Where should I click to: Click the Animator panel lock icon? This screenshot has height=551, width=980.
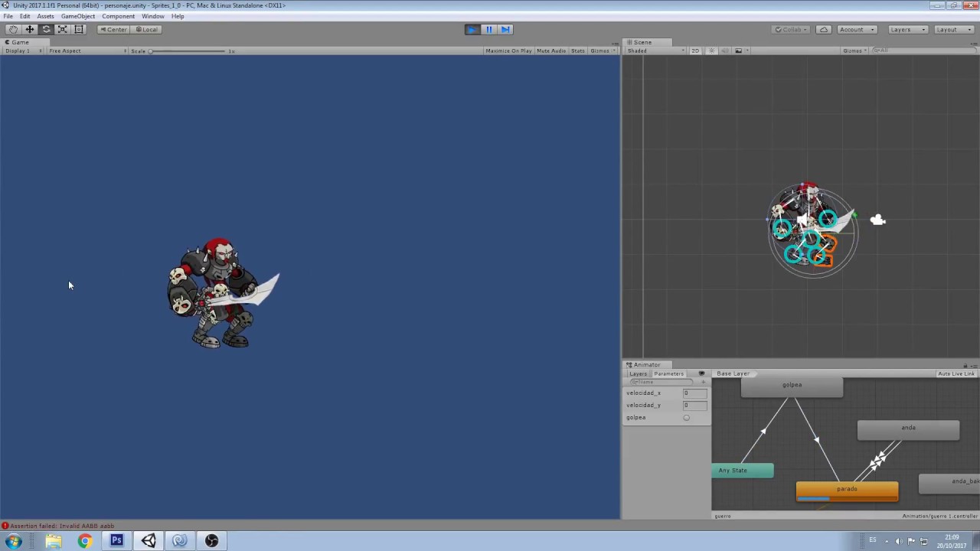[x=965, y=365]
